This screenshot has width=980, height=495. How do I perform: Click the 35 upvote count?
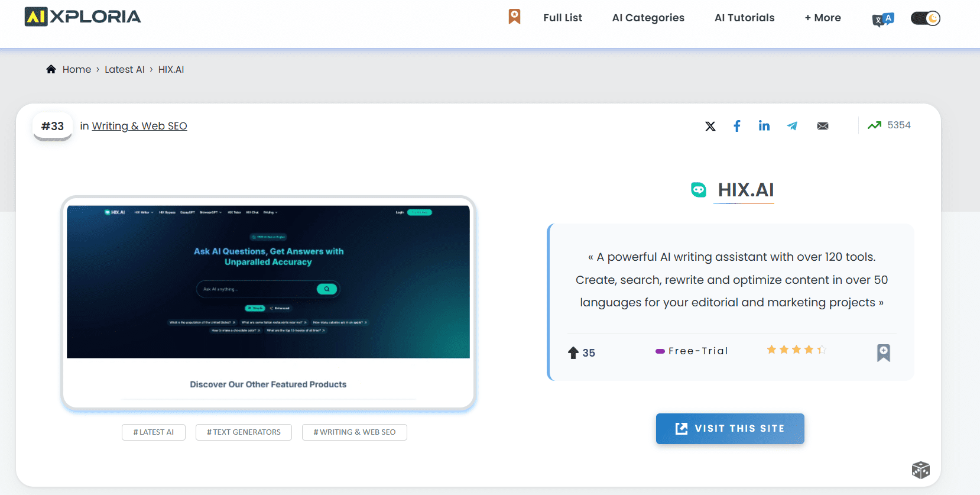pos(589,353)
